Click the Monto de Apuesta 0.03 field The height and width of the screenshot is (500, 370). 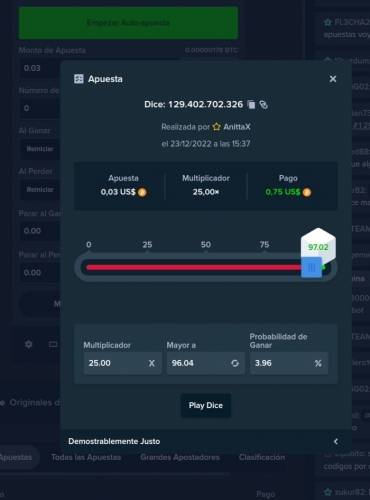[40, 68]
